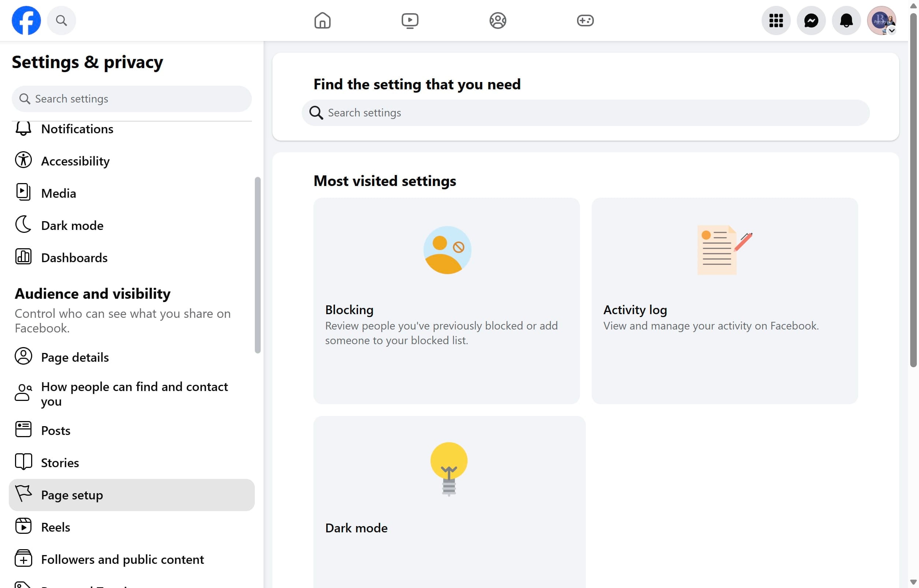
Task: Open Notifications settings in the sidebar
Action: point(132,129)
